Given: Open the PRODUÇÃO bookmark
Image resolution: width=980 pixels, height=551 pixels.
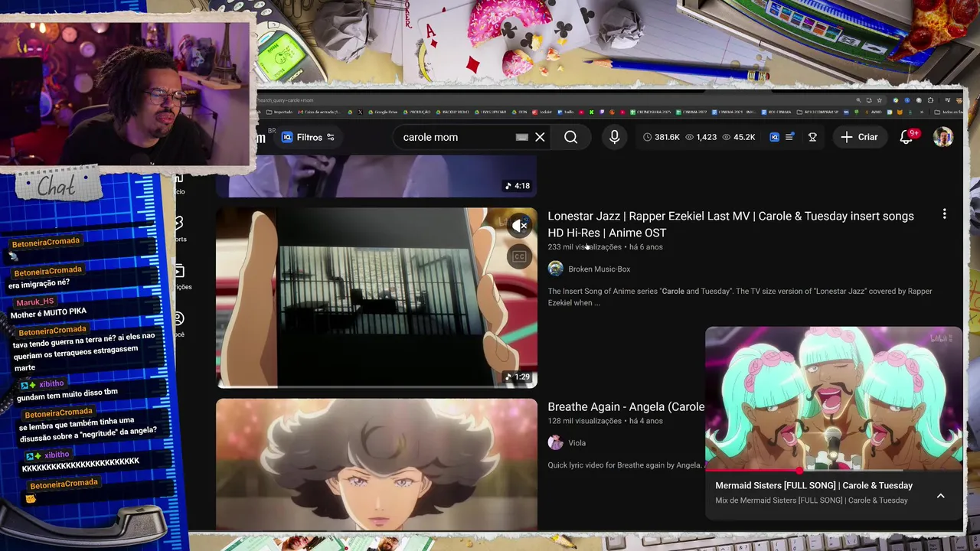Looking at the screenshot, I should click(417, 112).
